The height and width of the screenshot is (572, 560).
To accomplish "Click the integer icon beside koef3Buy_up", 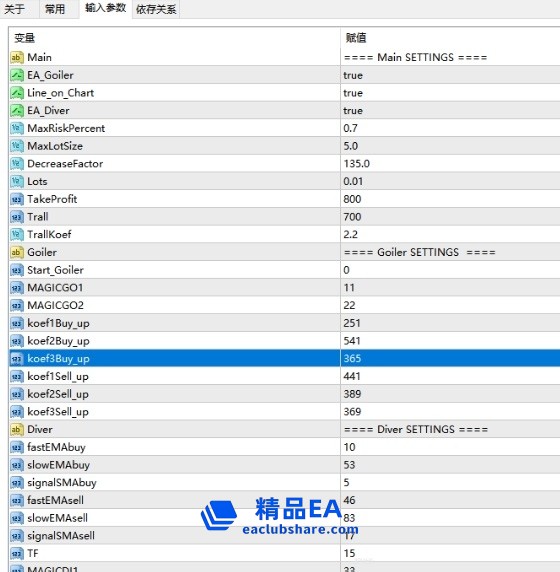I will coord(16,359).
